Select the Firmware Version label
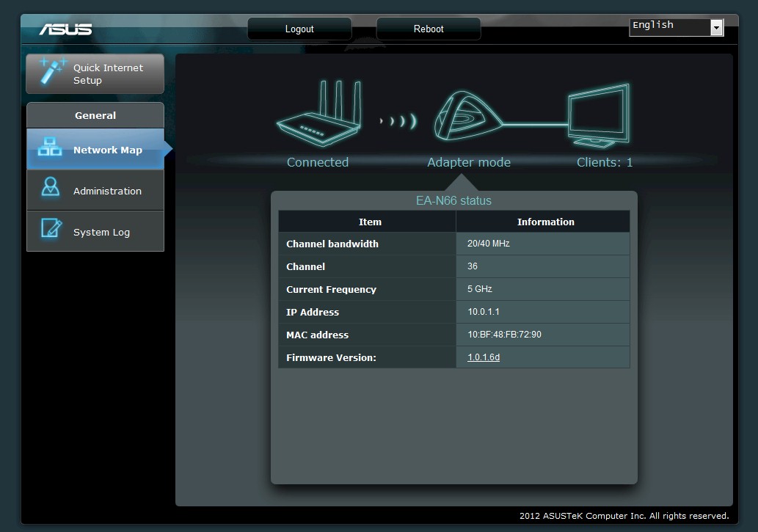The width and height of the screenshot is (758, 532). 331,357
